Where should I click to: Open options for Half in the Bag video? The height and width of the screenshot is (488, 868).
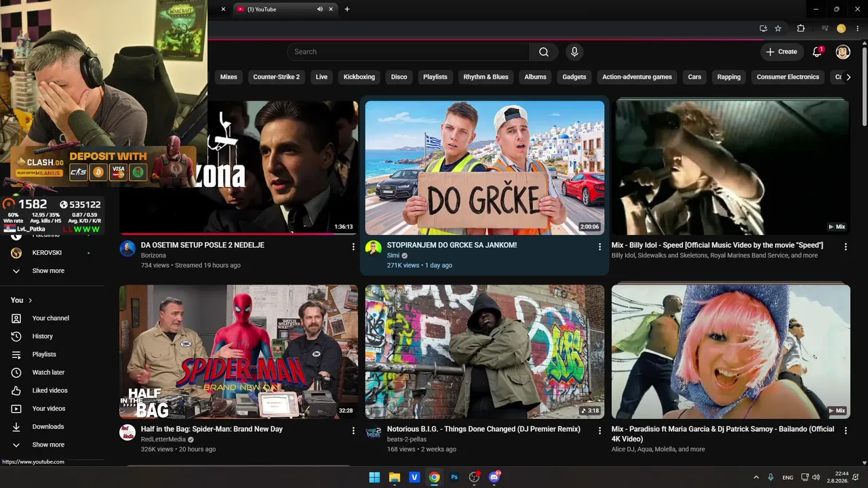tap(353, 430)
